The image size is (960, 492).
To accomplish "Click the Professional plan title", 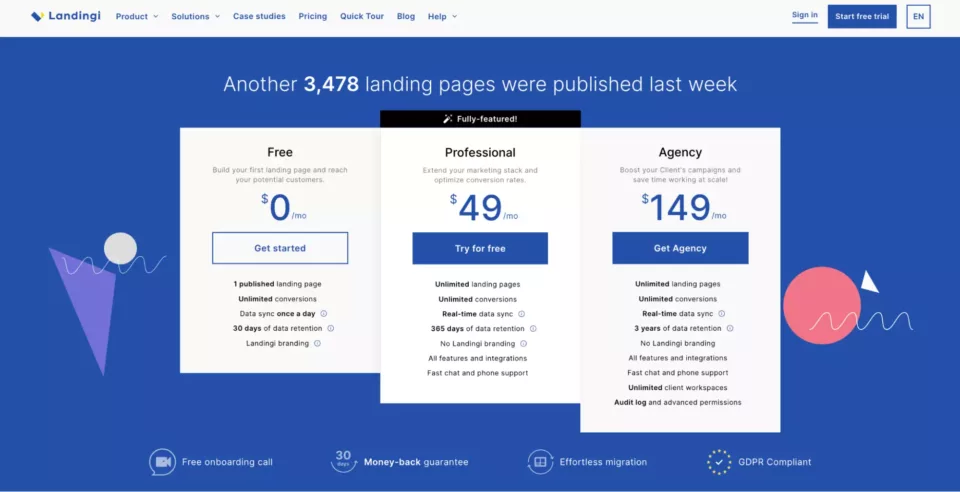I will [x=480, y=152].
